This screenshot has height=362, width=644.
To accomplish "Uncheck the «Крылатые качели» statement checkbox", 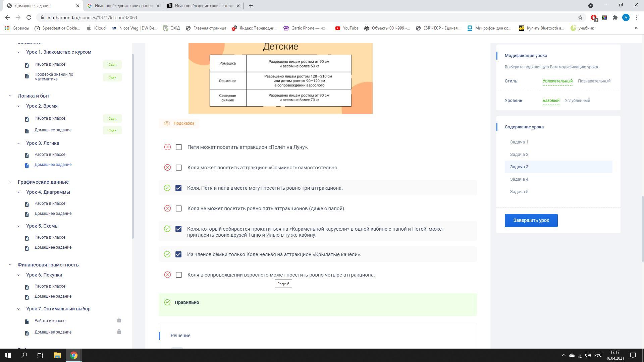I will [178, 254].
